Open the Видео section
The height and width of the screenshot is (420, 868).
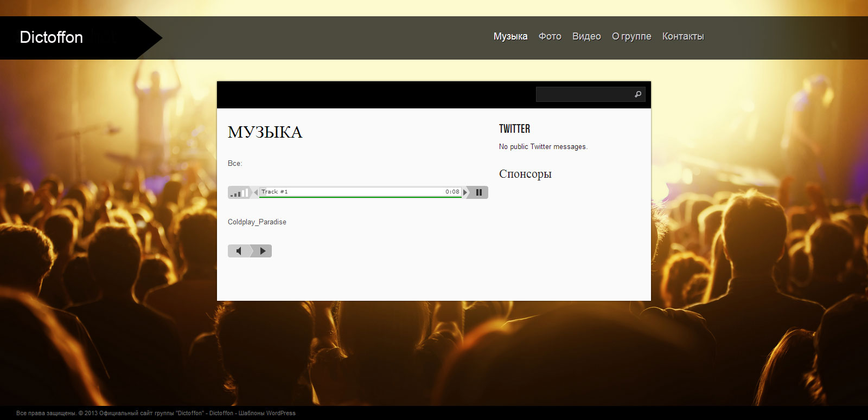pyautogui.click(x=586, y=36)
